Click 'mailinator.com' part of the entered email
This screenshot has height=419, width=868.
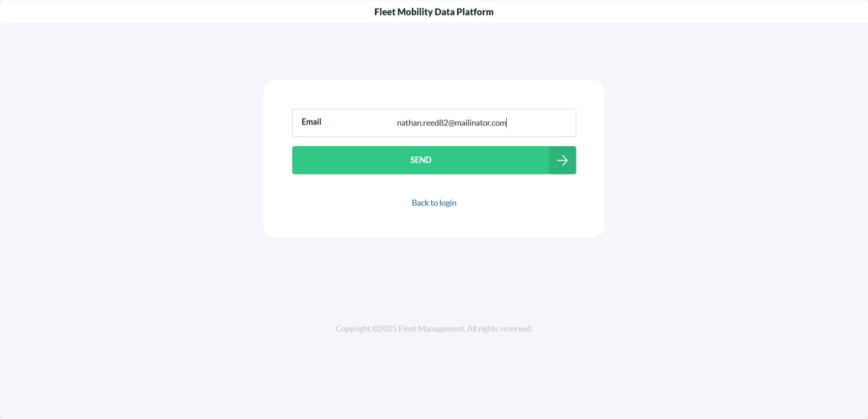pos(480,123)
